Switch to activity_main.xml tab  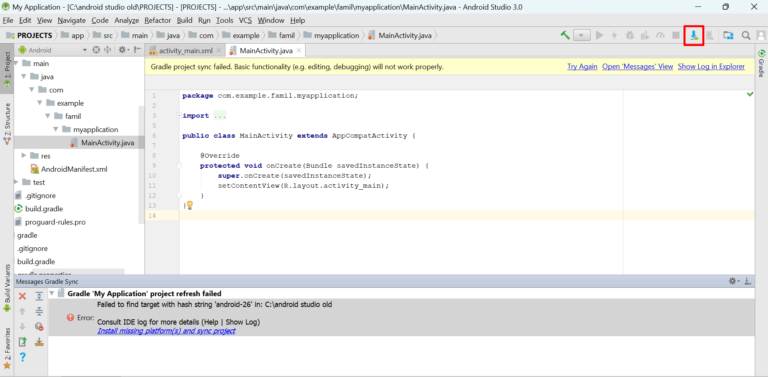(186, 50)
